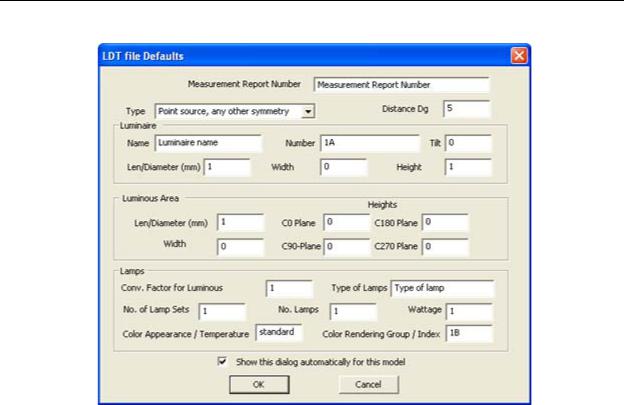Screen dimensions: 624x405
Task: Click Color Rendering Group / Index field
Action: click(x=469, y=334)
